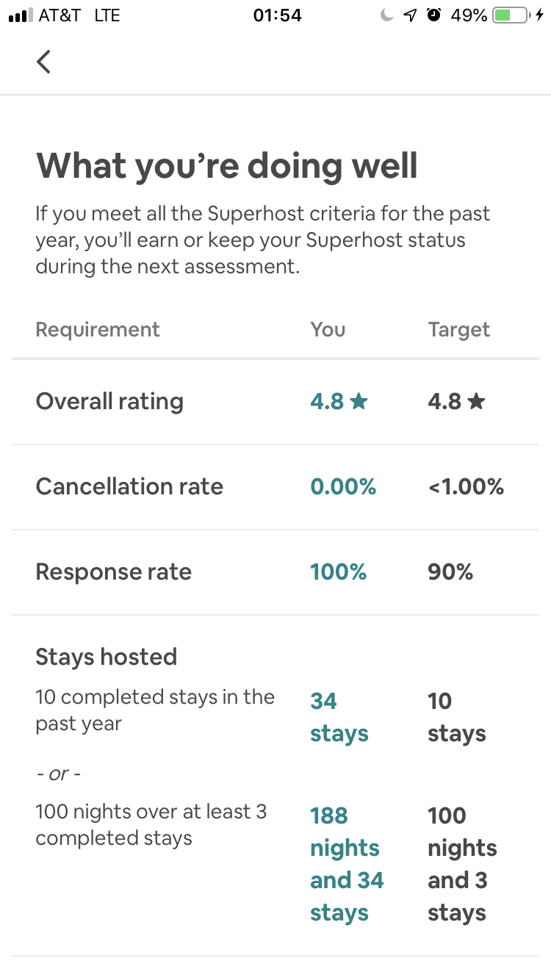Image resolution: width=551 pixels, height=980 pixels.
Task: Tap your 100% response rate value
Action: (x=338, y=572)
